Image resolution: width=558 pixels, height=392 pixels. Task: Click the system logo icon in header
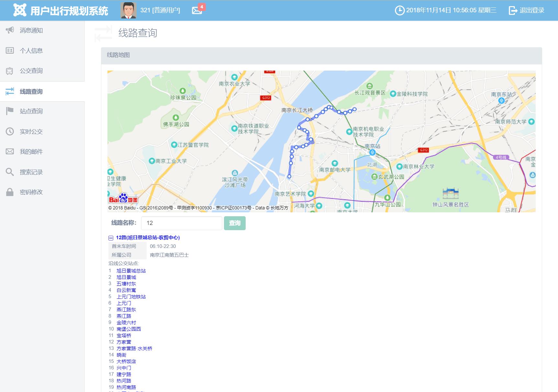pyautogui.click(x=19, y=10)
